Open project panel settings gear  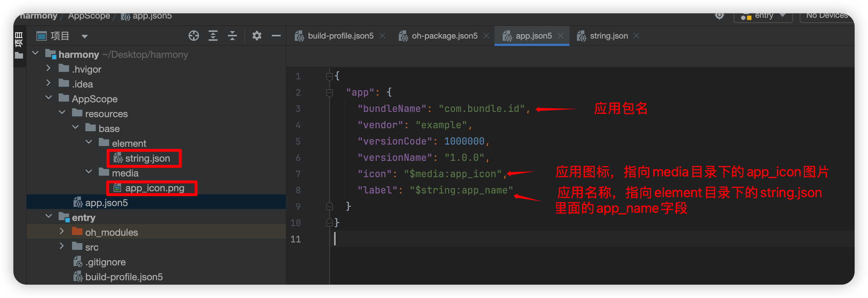(257, 36)
